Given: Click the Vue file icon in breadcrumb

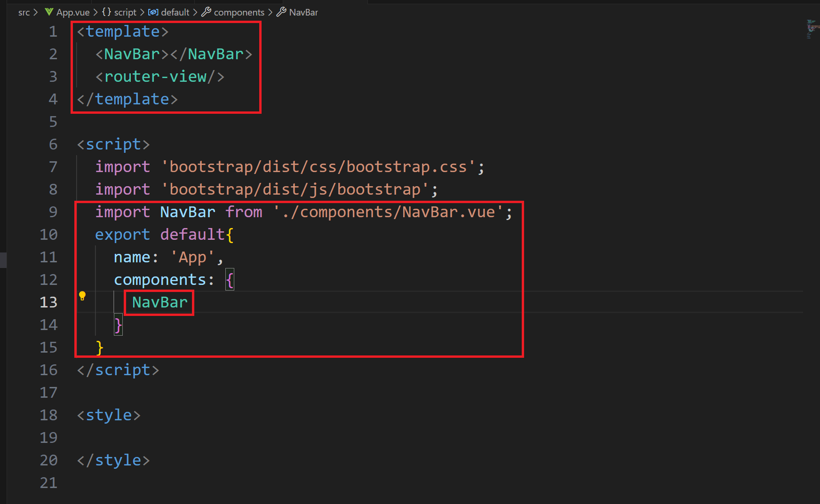Looking at the screenshot, I should point(49,12).
